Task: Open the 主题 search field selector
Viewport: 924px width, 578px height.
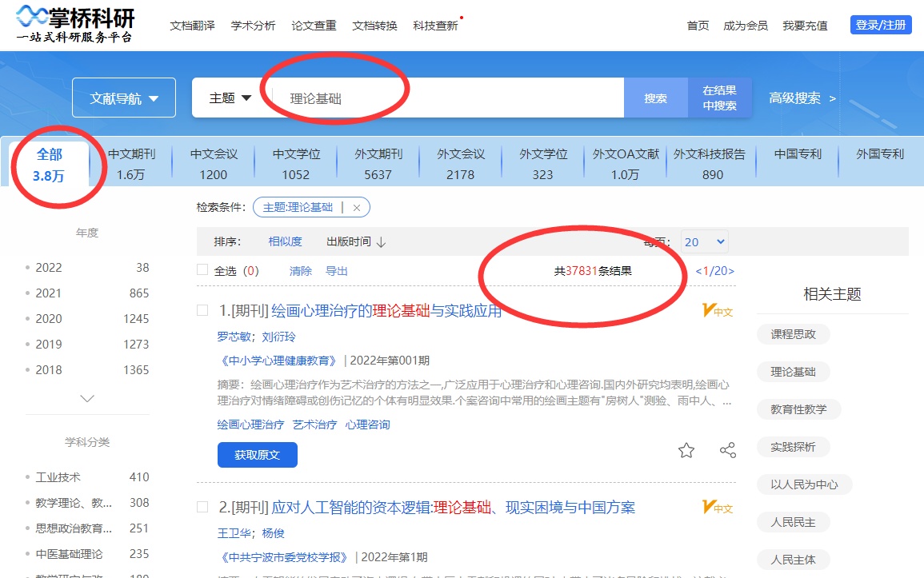Action: point(230,98)
